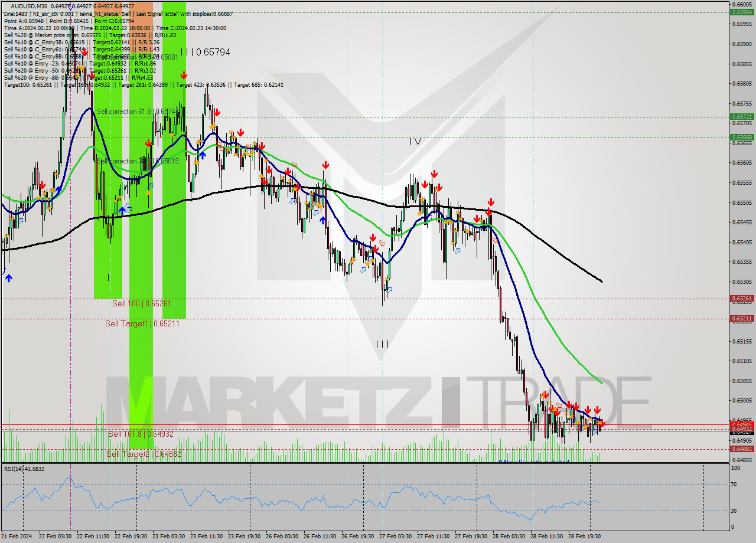
Task: Click the 'Sell %20 @ Entry -50' line
Action: click(80, 70)
